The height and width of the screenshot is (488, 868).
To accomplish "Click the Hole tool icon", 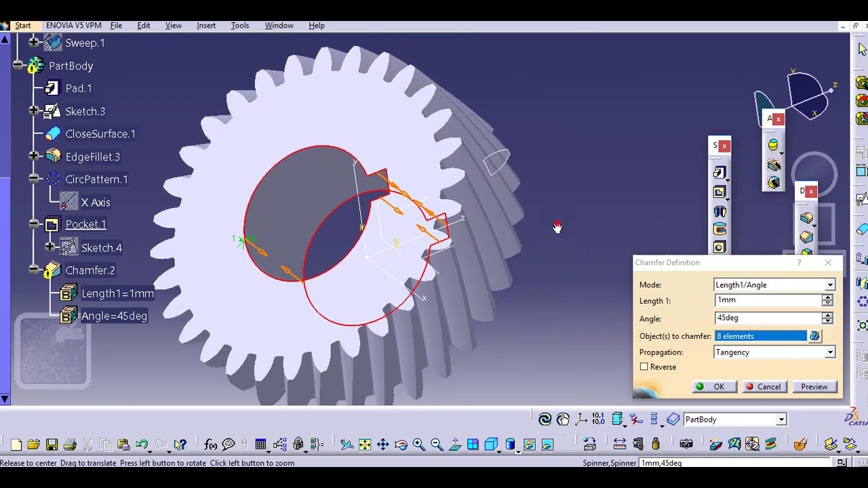I will (719, 247).
